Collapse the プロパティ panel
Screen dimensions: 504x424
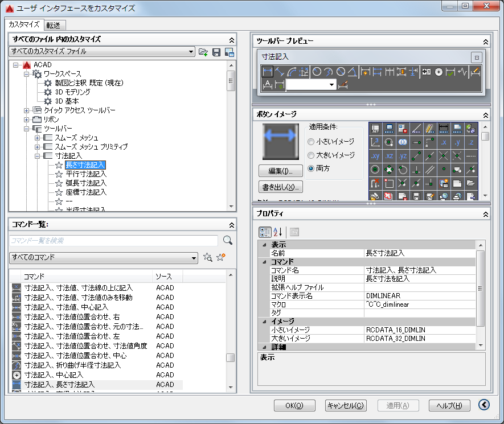point(486,214)
